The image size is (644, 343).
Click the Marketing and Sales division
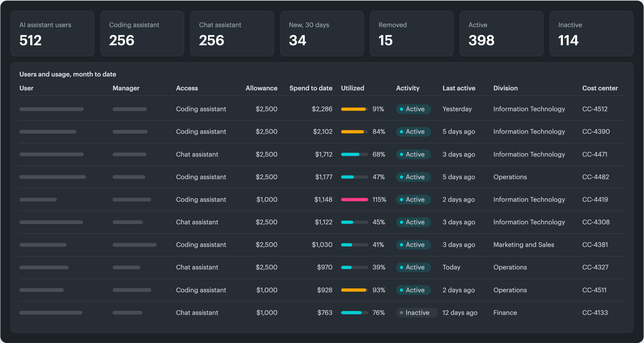tap(524, 245)
